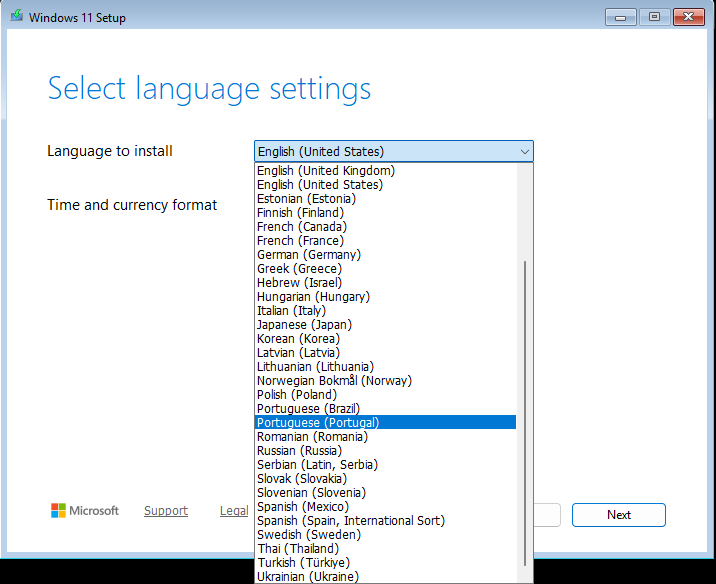Click the Windows 11 Setup title bar icon
716x584 pixels.
click(x=17, y=16)
